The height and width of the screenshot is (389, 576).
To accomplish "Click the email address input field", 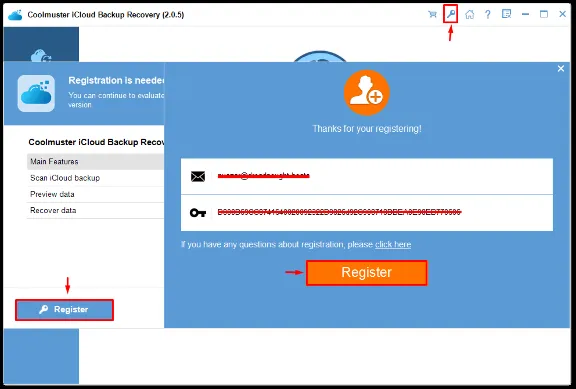I will click(x=367, y=176).
